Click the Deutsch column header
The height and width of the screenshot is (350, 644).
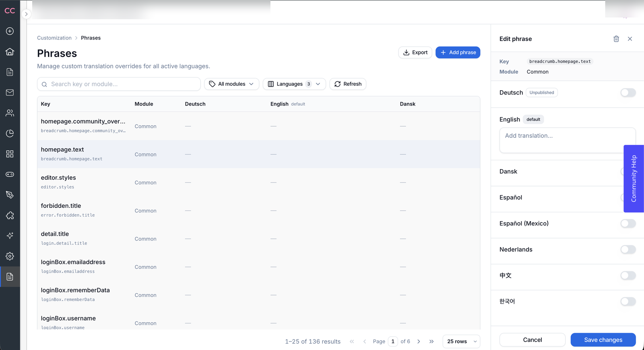195,104
